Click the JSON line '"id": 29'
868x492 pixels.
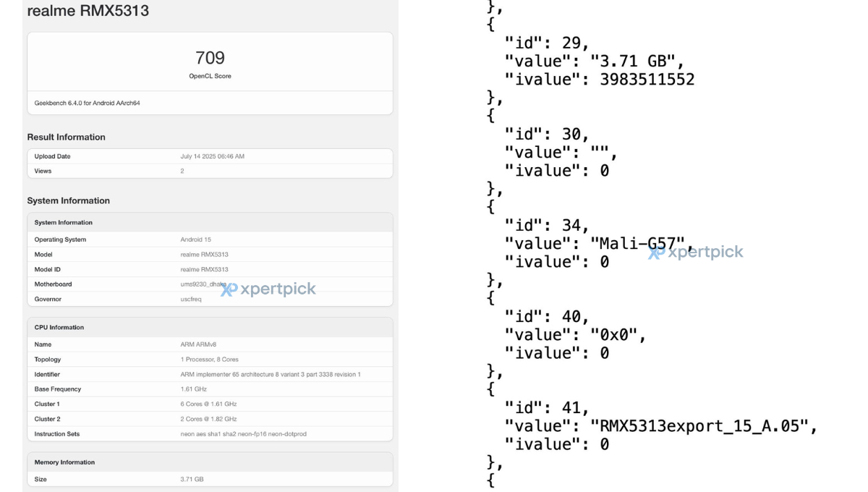tap(547, 43)
